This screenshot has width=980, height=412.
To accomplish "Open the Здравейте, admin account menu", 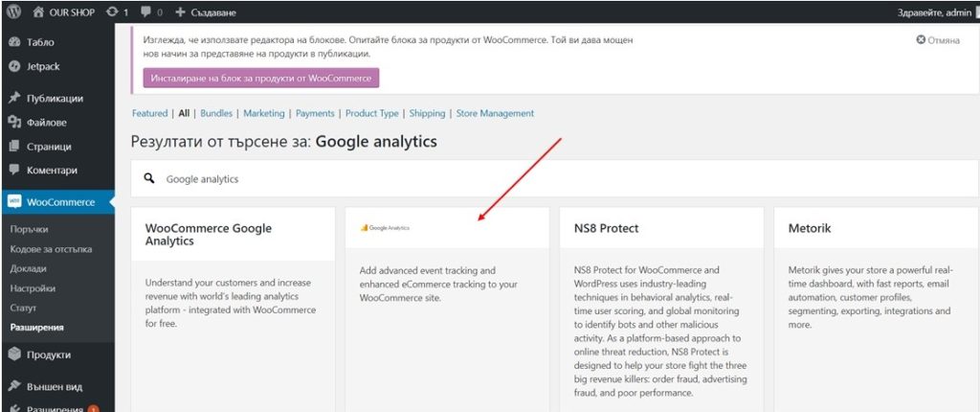I will click(x=935, y=11).
